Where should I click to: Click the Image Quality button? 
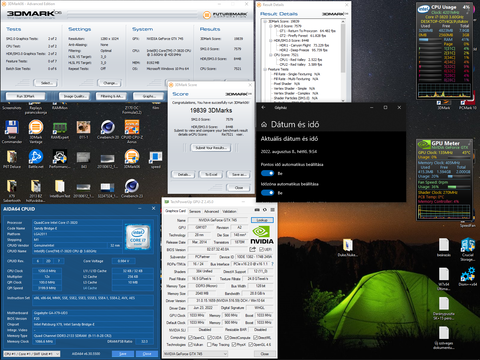75,96
